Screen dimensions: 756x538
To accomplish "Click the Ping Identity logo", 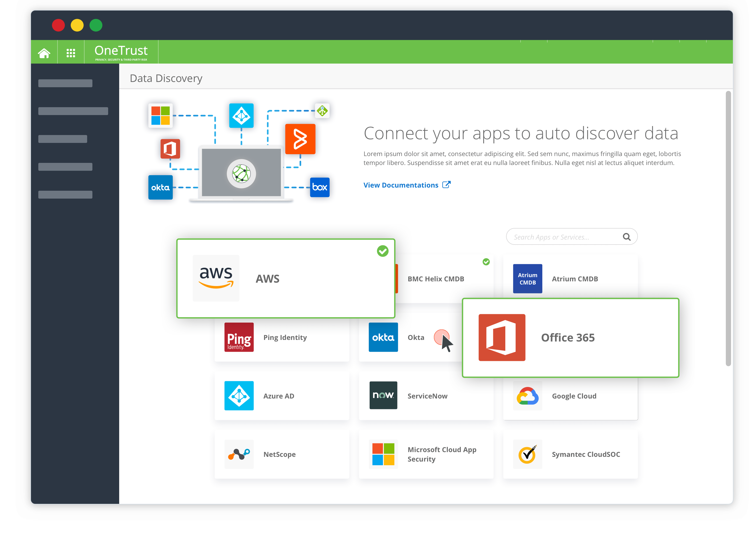I will point(239,337).
